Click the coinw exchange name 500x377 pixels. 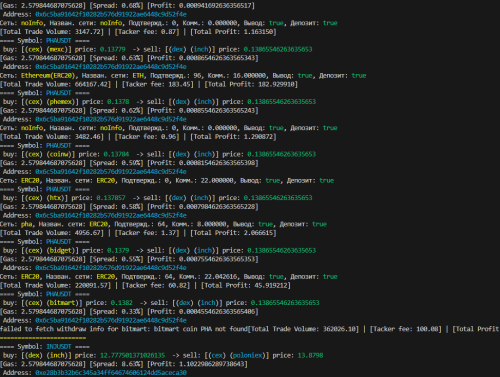tap(61, 154)
